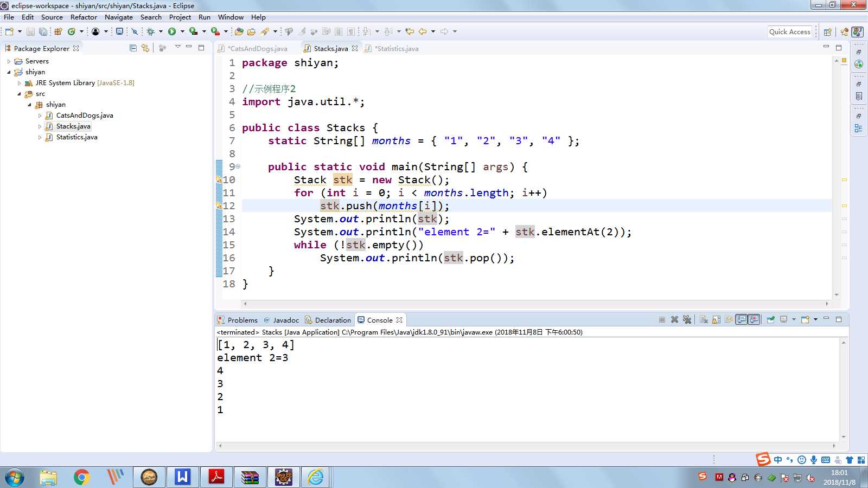Click the Debug bug toolbar icon
Image resolution: width=868 pixels, height=488 pixels.
click(x=150, y=31)
